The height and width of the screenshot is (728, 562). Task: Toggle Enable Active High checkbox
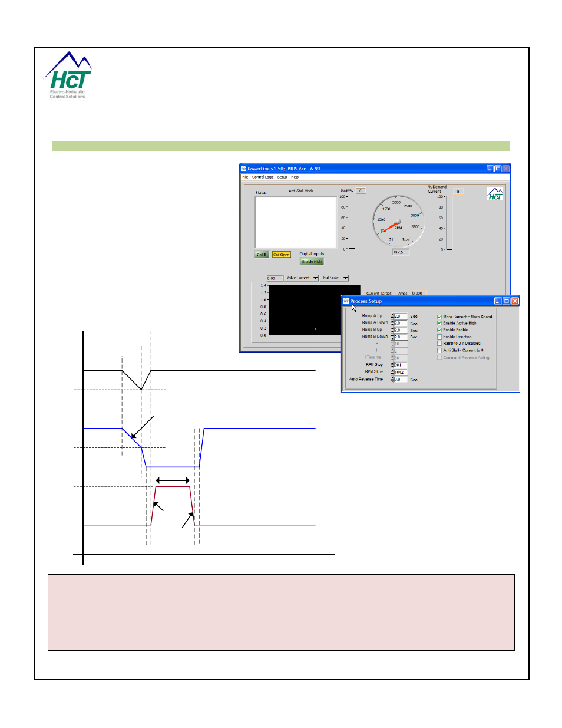(x=439, y=323)
